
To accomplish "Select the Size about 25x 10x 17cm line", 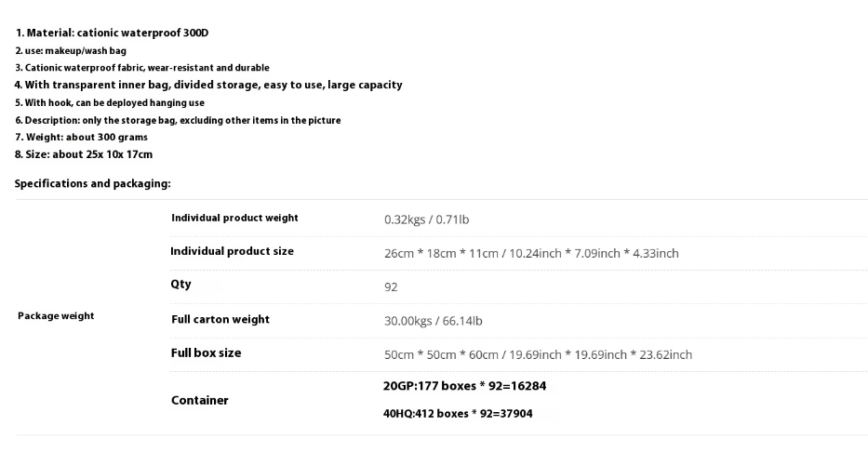I will pos(83,154).
